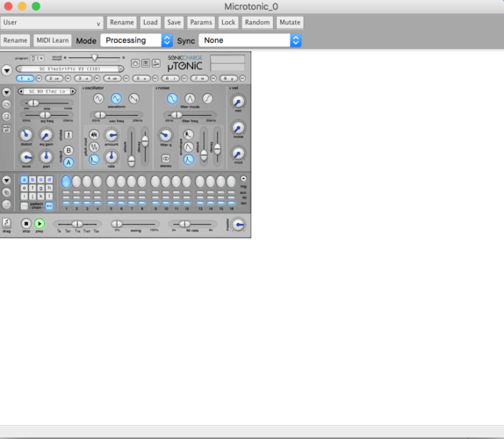This screenshot has height=439, width=504.
Task: Open the drum patch menu arrow
Action: coord(6,92)
